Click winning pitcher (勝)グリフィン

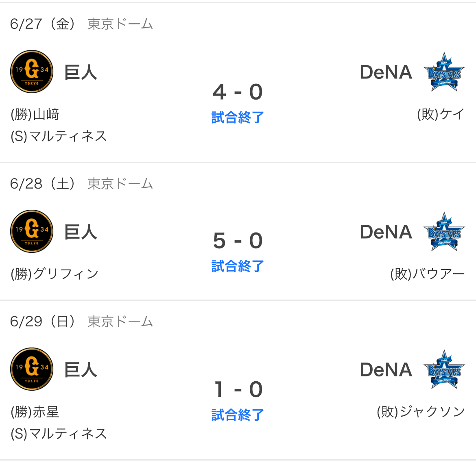(x=55, y=274)
